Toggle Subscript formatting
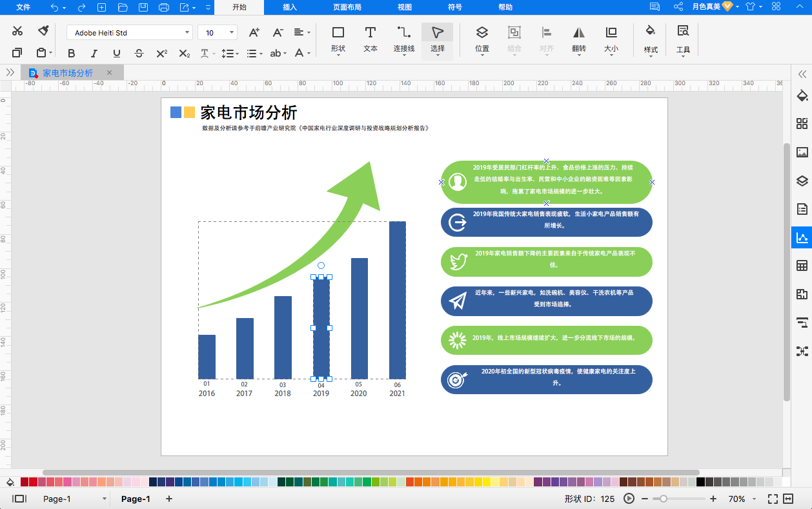The image size is (812, 509). pyautogui.click(x=185, y=54)
